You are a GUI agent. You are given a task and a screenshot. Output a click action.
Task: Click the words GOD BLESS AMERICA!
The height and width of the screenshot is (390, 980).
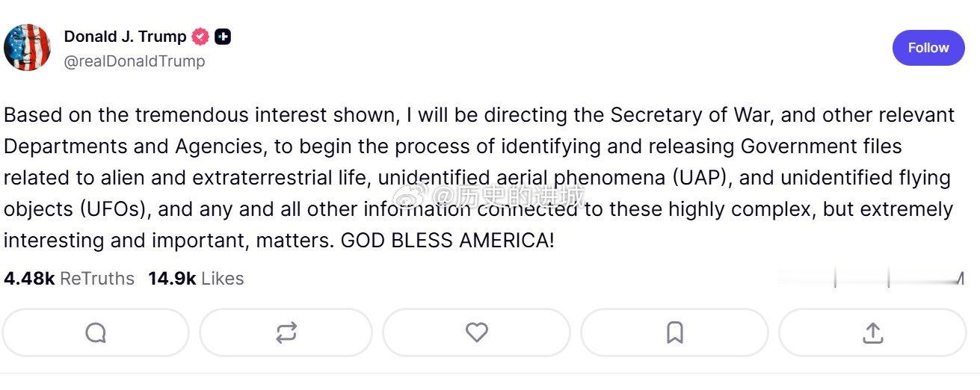[448, 241]
